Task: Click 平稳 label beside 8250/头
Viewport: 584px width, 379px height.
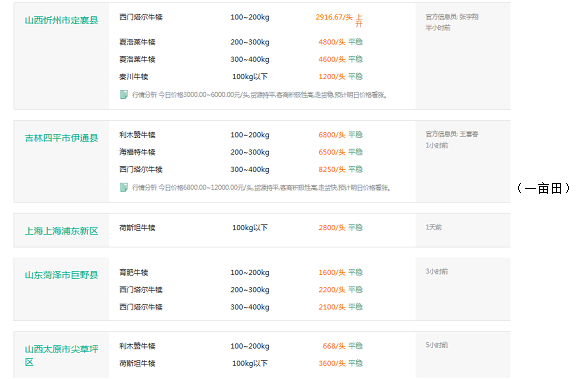Action: point(355,169)
